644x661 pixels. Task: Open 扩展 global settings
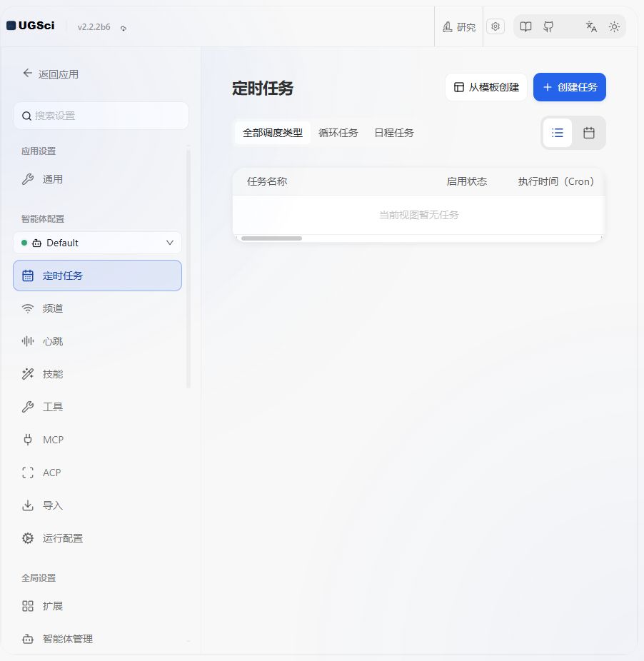[97, 606]
